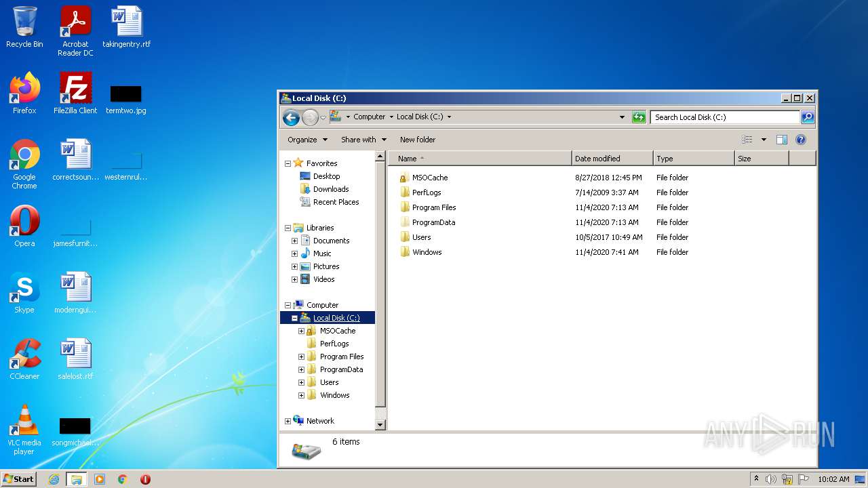This screenshot has height=488, width=868.
Task: Sort by the Size column header
Action: [762, 159]
